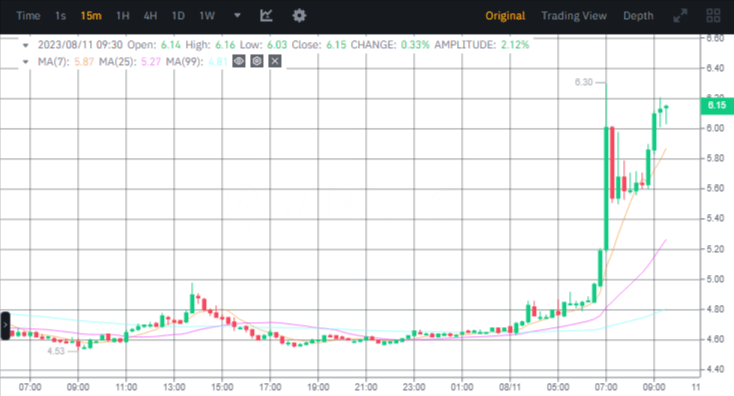The height and width of the screenshot is (396, 734).
Task: Expand chart to fullscreen
Action: tap(680, 15)
